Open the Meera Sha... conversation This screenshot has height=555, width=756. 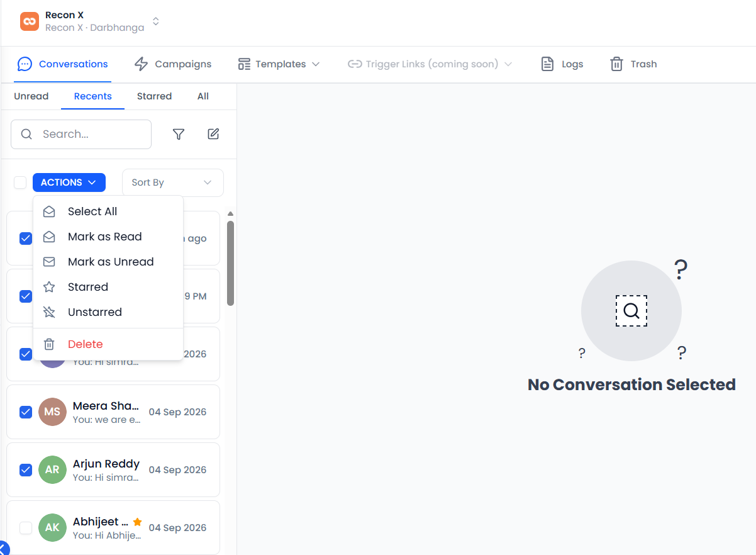click(113, 412)
